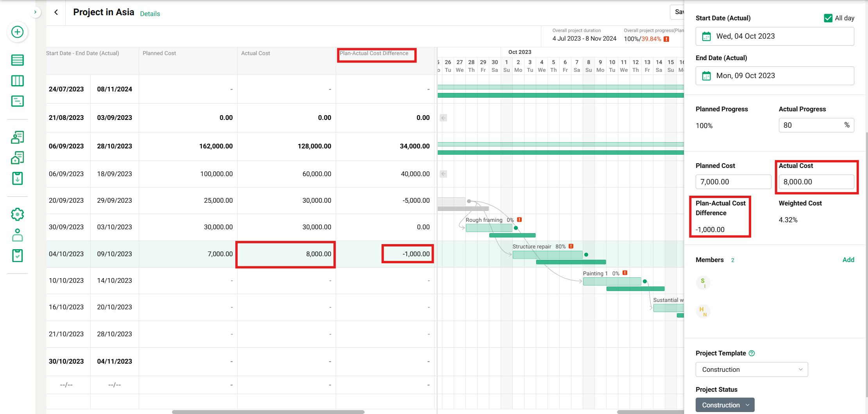Open the Project Template dropdown
This screenshot has height=414, width=868.
751,369
